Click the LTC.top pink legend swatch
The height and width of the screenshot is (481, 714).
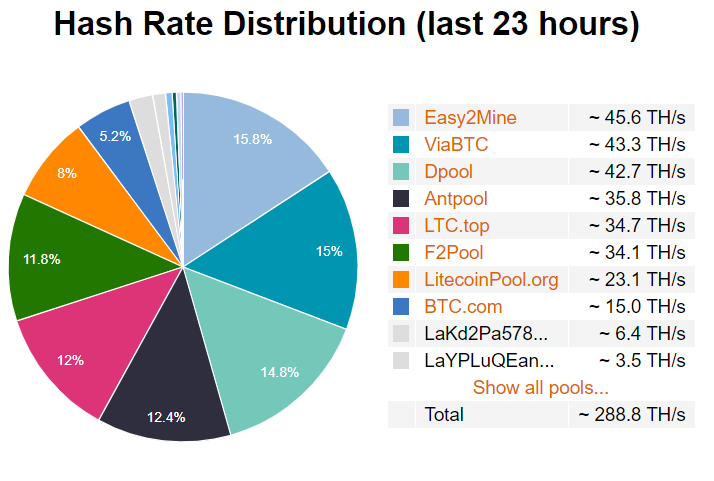point(401,225)
